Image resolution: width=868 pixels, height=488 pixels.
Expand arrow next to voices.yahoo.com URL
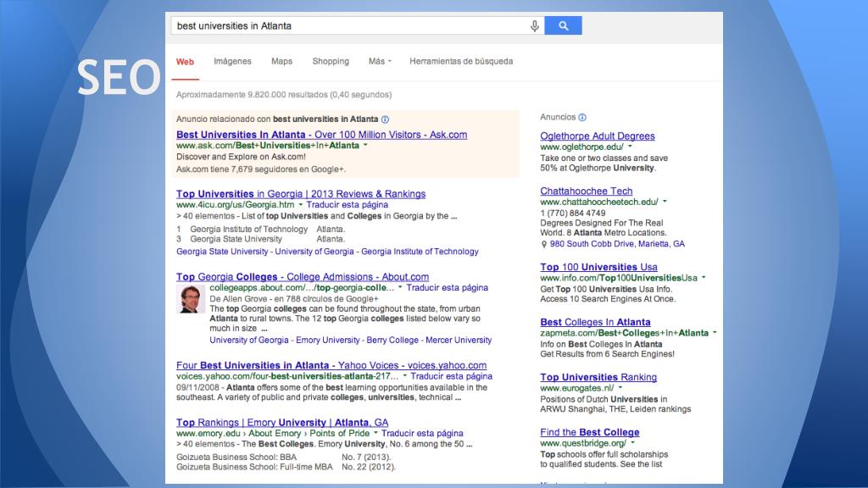click(x=404, y=376)
